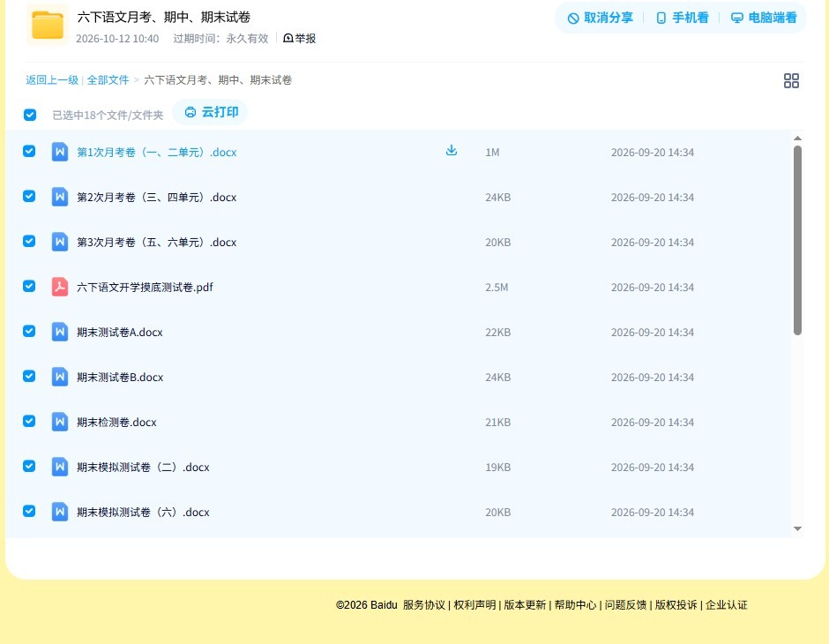The height and width of the screenshot is (644, 829).
Task: Click the yellow shared folder icon
Action: (x=47, y=25)
